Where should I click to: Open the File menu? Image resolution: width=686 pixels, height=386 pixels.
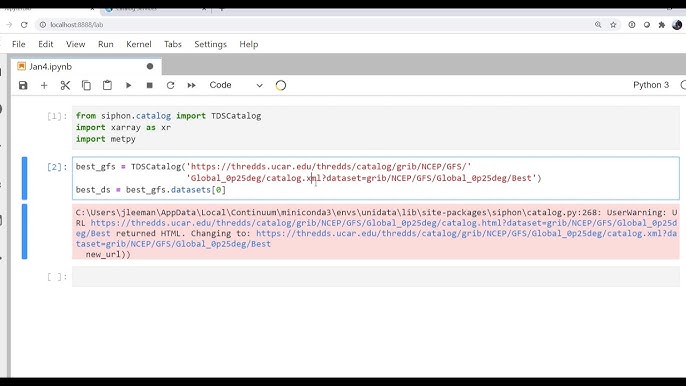tap(19, 44)
